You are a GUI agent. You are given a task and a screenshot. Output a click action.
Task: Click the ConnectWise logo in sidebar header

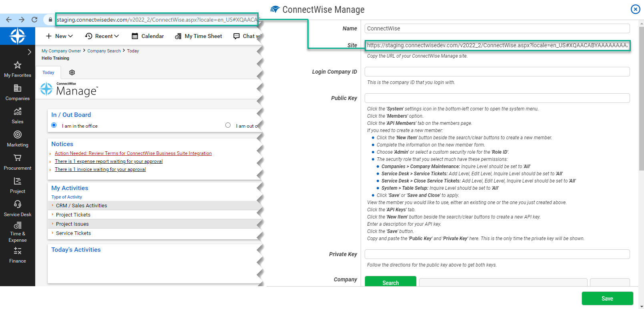(x=18, y=36)
